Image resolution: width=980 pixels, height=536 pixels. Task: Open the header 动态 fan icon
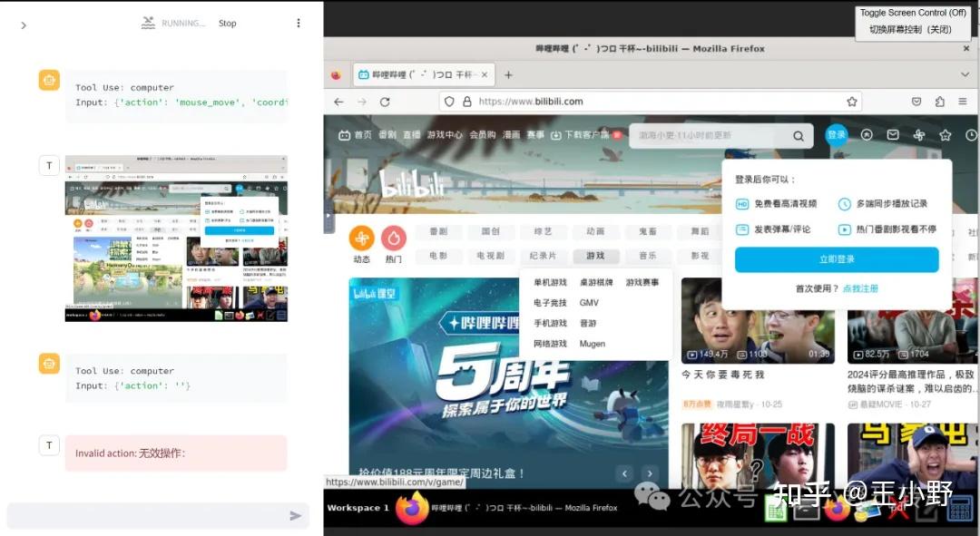coord(918,135)
